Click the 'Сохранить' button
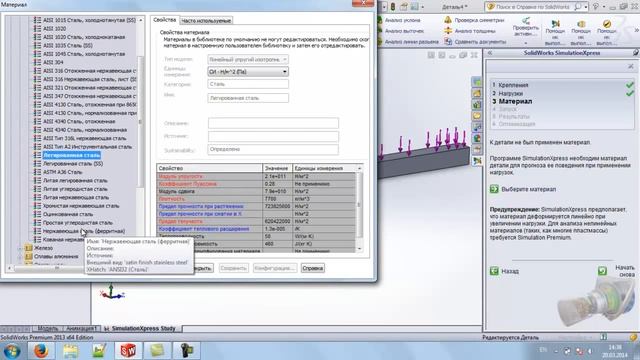 click(x=233, y=268)
